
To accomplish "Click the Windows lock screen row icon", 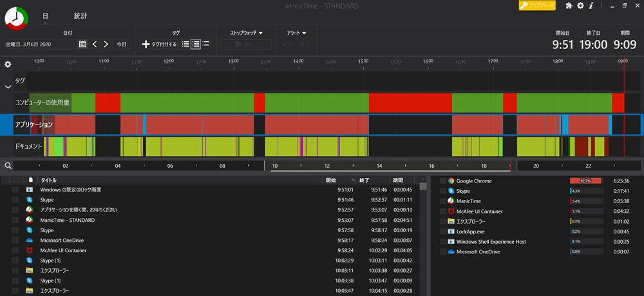I will pyautogui.click(x=29, y=190).
